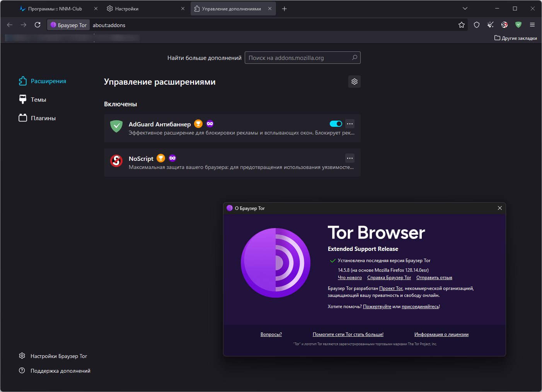
Task: Open NoScript more options menu
Action: (350, 158)
